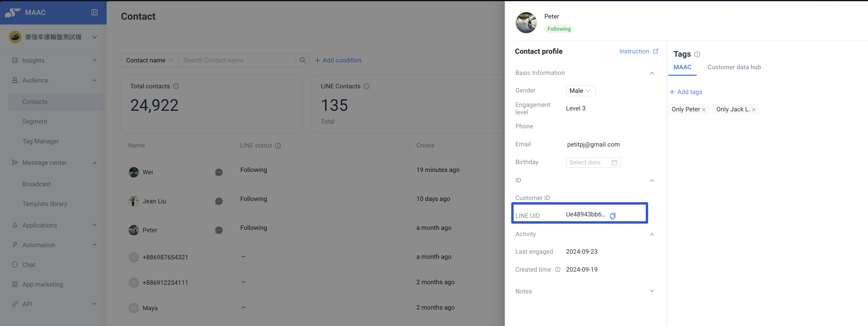Image resolution: width=868 pixels, height=326 pixels.
Task: Collapse the Basic Information section
Action: click(651, 73)
